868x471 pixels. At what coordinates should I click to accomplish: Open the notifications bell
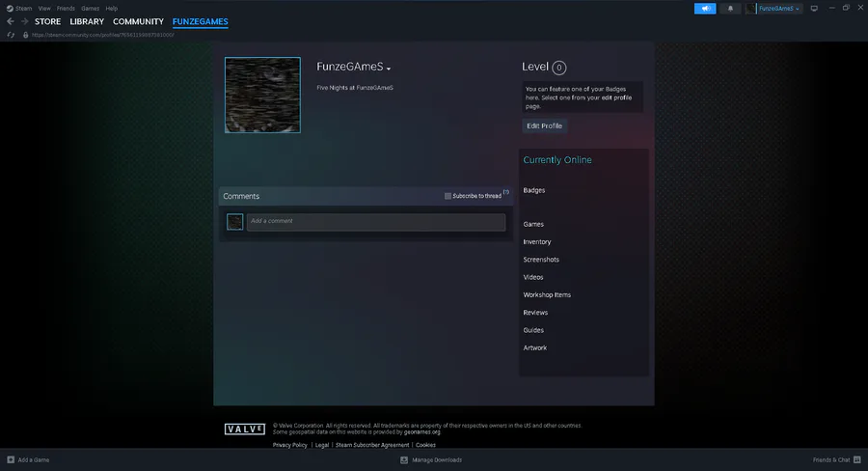[730, 9]
